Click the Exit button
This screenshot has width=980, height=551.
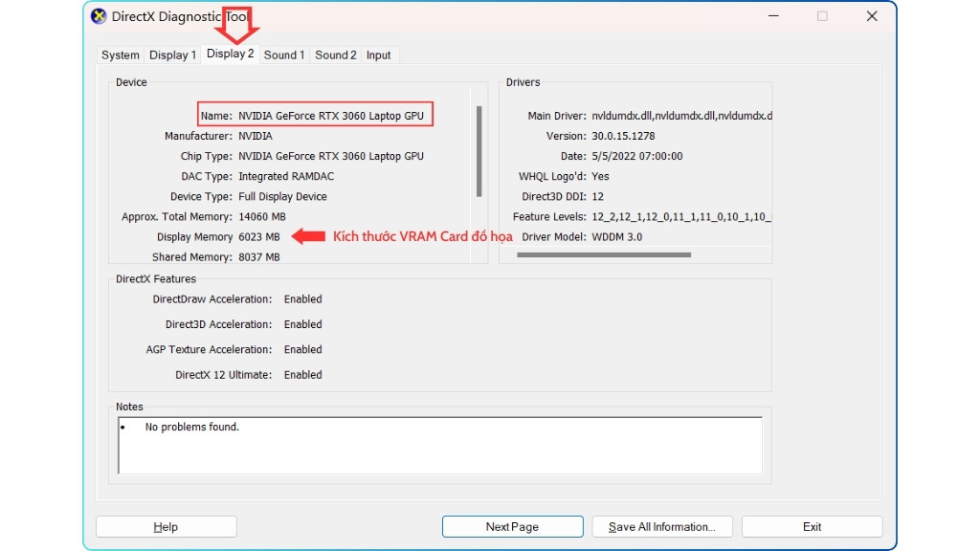coord(812,526)
